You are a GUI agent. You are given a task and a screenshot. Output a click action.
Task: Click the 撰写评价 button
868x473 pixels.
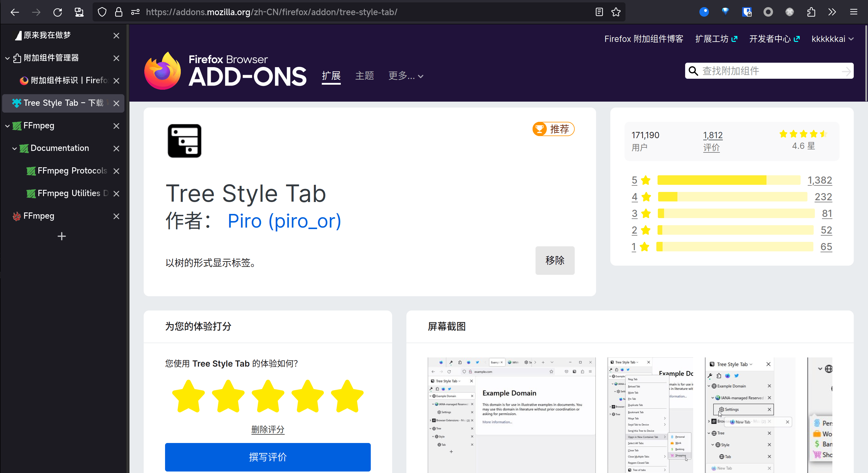267,457
